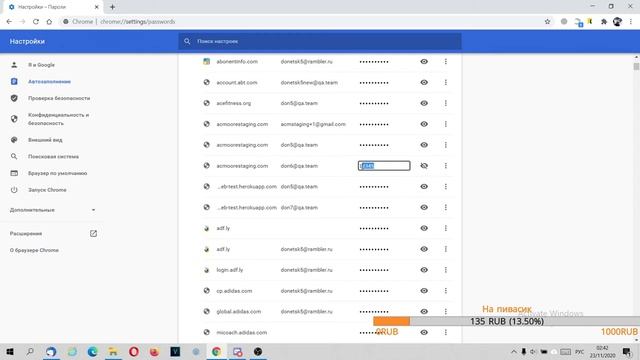Open Opera from the taskbar
Screen dimensions: 640x360
[x=134, y=351]
